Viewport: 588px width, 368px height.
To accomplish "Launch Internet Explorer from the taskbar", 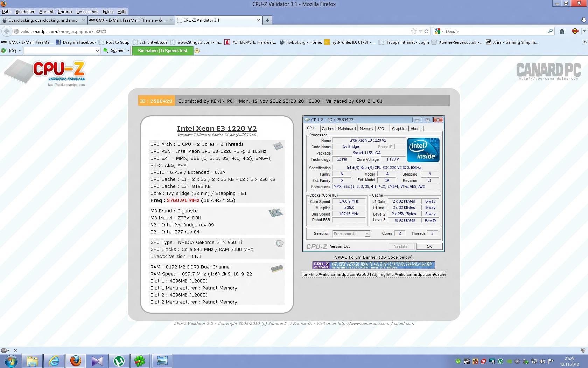I will click(x=54, y=361).
